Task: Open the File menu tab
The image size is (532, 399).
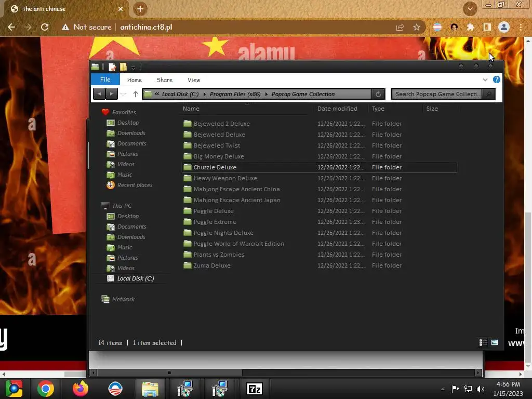Action: 105,79
